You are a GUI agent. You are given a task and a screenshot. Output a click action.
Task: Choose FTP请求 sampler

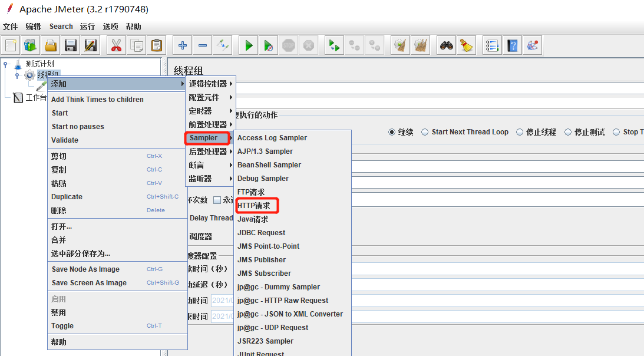point(292,192)
